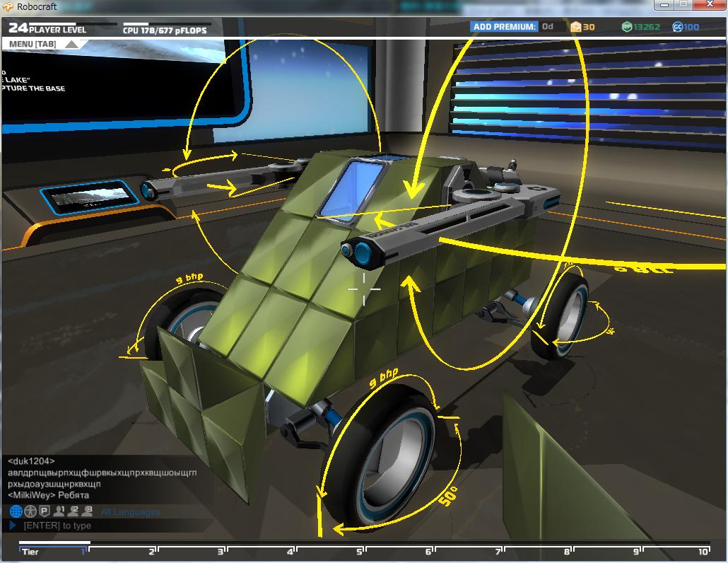Image resolution: width=728 pixels, height=563 pixels.
Task: Select the person-in-circle chat channel icon
Action: pyautogui.click(x=30, y=511)
